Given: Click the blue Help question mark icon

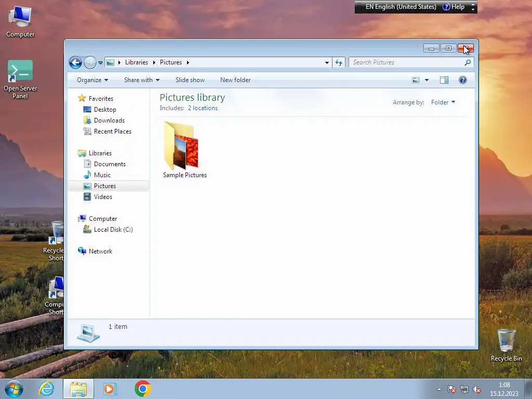Looking at the screenshot, I should point(463,80).
